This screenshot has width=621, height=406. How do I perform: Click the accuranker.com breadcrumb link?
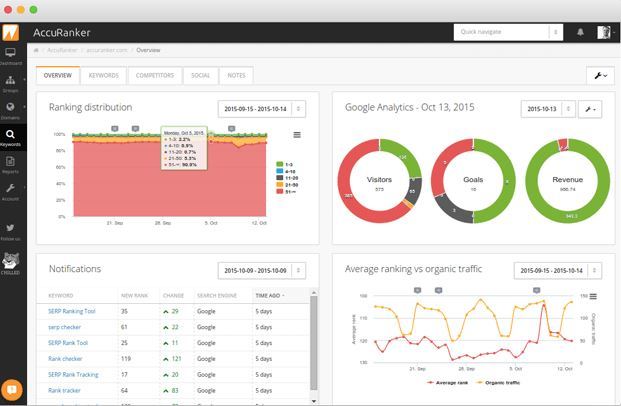[107, 50]
